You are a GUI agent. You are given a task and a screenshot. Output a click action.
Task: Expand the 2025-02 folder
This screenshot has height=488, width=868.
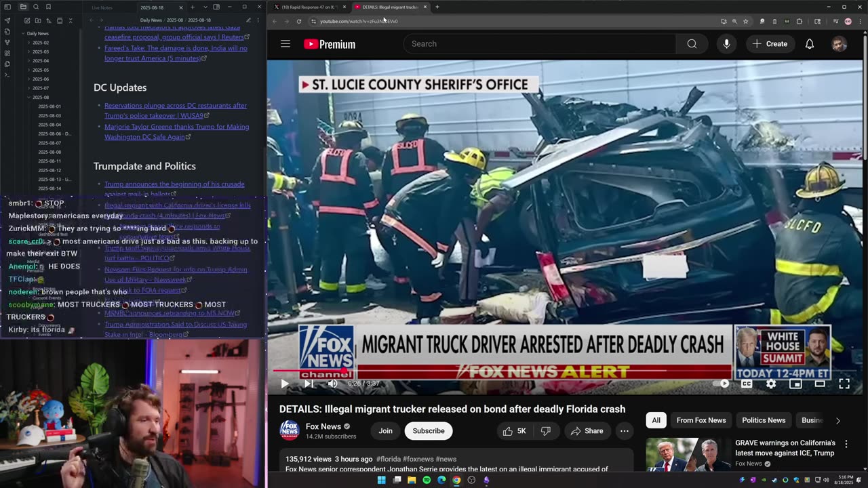click(x=41, y=43)
